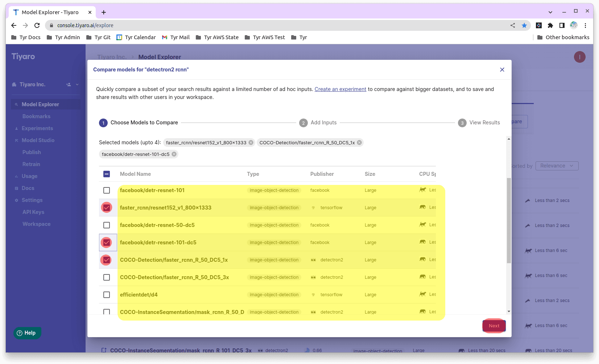Click the add-user icon beside Tiyaro Inc.
599x364 pixels.
point(69,84)
